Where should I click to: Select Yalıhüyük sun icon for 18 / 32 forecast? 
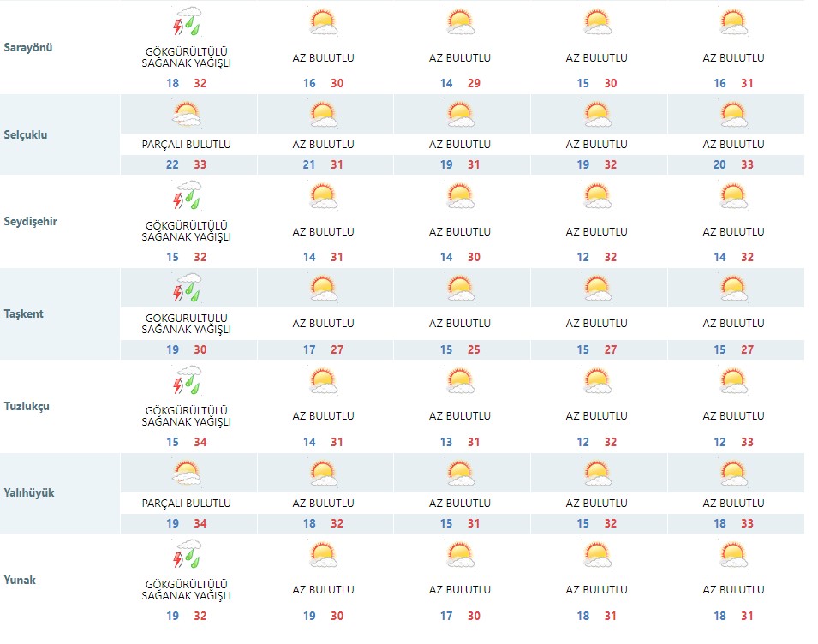coord(324,473)
